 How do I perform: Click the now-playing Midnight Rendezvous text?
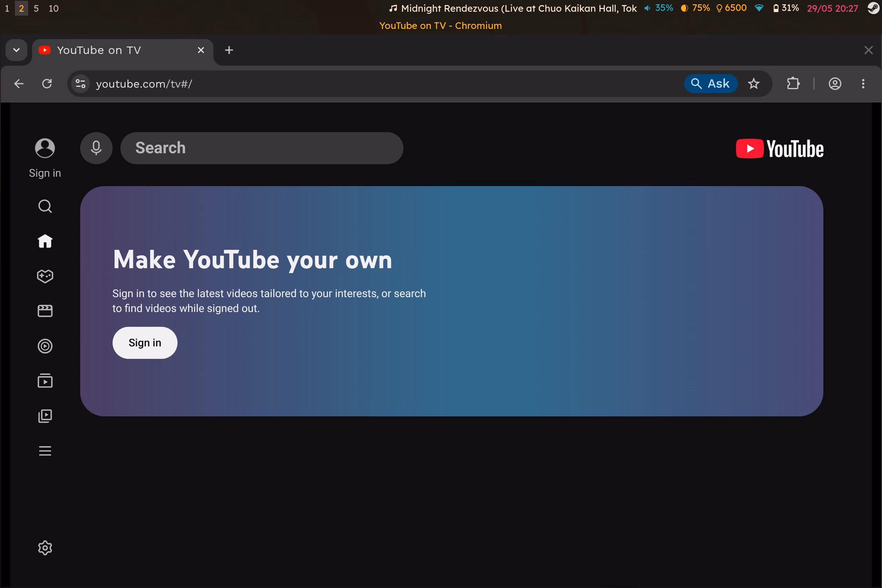click(x=513, y=9)
